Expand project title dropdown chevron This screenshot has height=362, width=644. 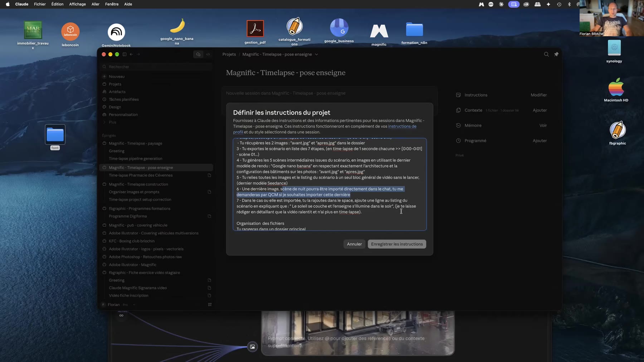[x=316, y=54]
